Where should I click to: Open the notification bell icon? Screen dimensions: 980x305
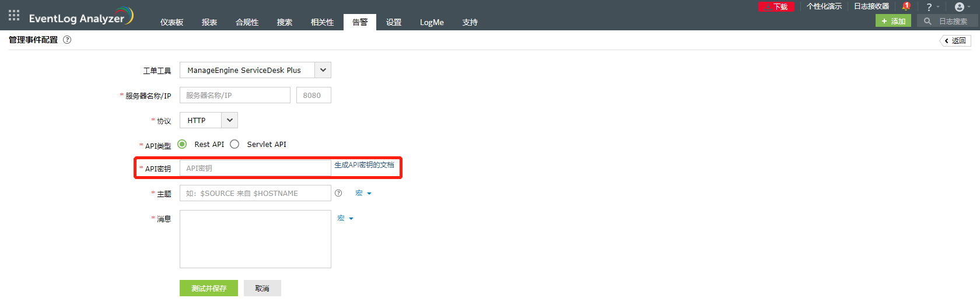pos(906,6)
